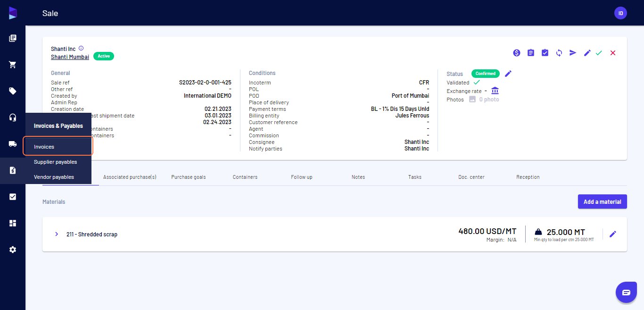The image size is (644, 310).
Task: Click the Jules Ferrous billing entity value
Action: pos(412,116)
